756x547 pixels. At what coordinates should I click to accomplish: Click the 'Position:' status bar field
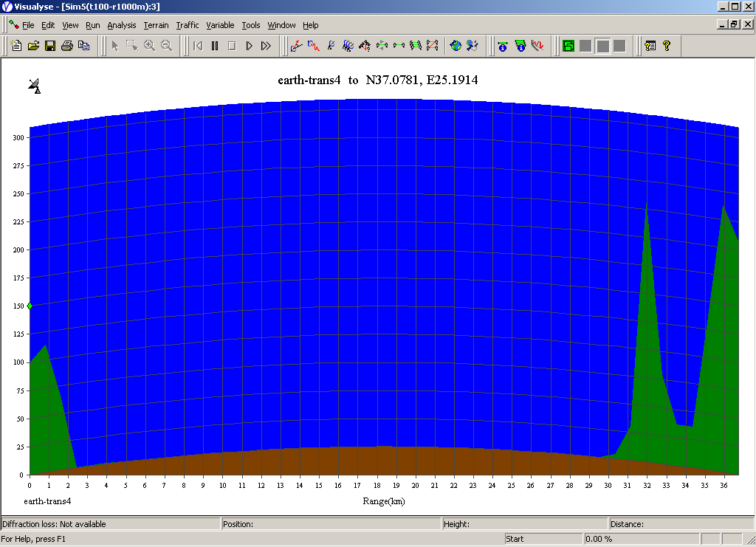(x=331, y=524)
